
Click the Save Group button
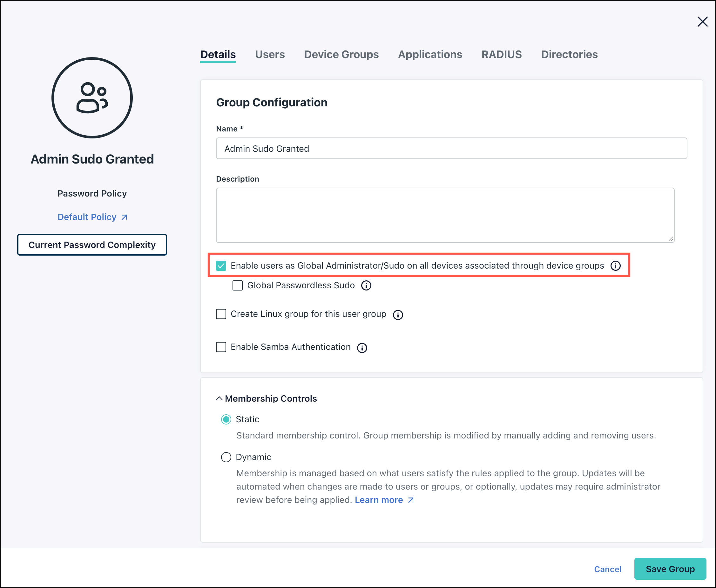670,569
